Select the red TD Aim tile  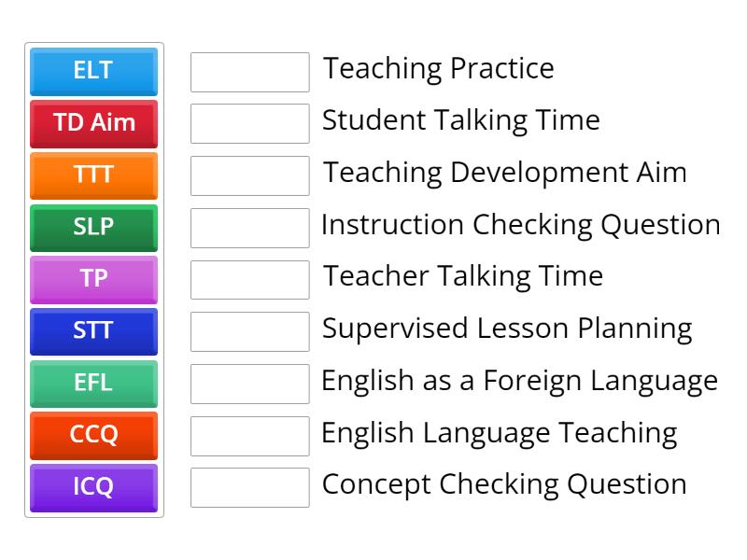tap(93, 123)
